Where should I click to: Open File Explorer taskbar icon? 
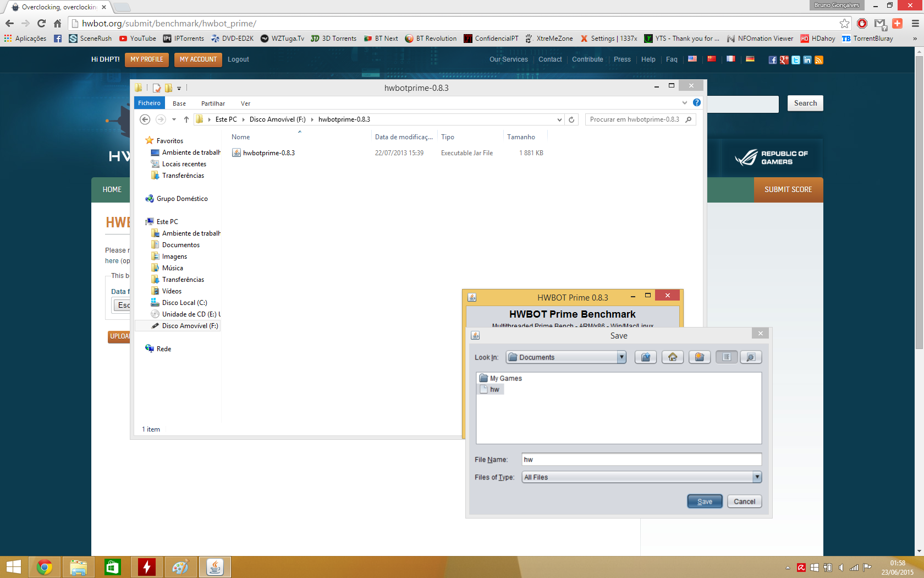79,567
